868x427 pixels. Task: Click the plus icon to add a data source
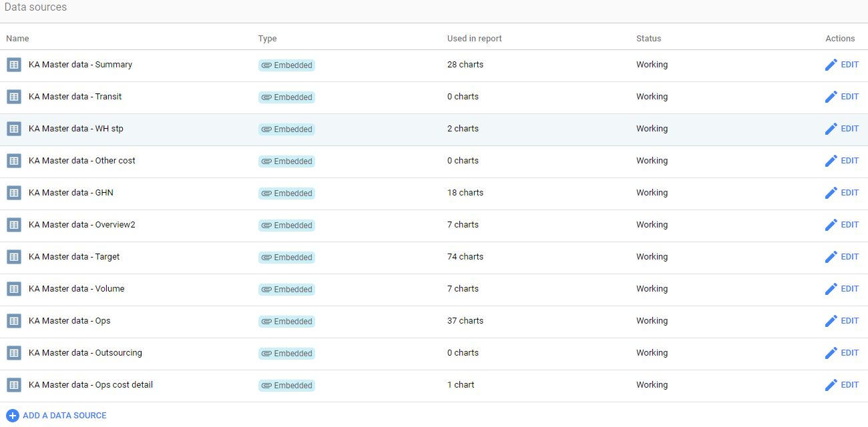click(12, 416)
